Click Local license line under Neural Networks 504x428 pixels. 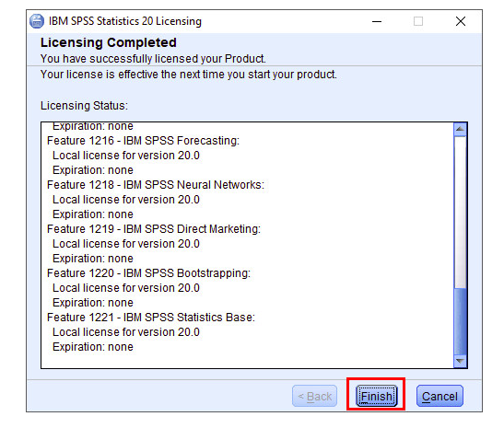126,200
